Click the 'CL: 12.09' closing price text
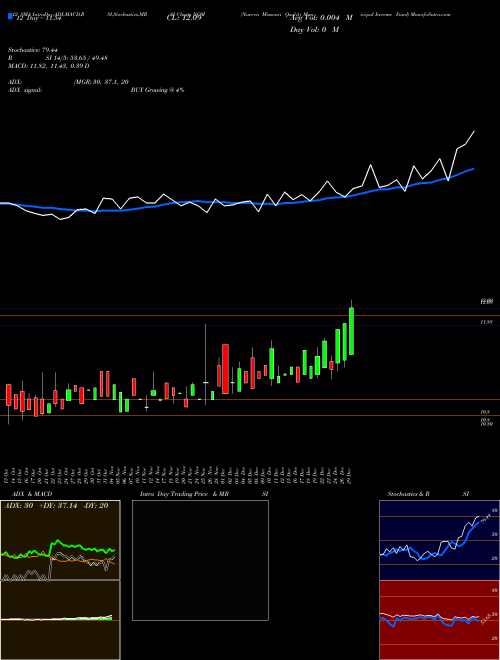The width and height of the screenshot is (500, 660). click(x=184, y=19)
